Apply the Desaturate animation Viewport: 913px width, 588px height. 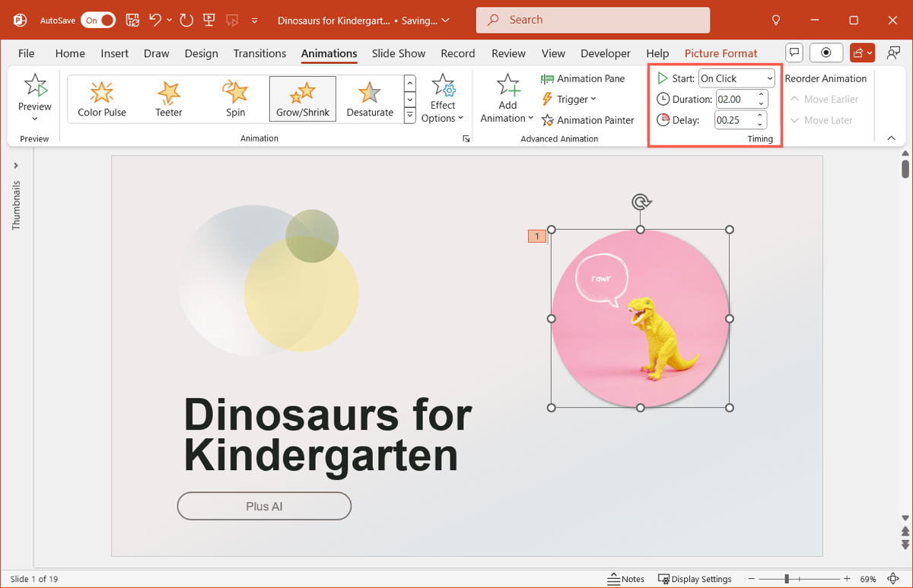[x=370, y=99]
